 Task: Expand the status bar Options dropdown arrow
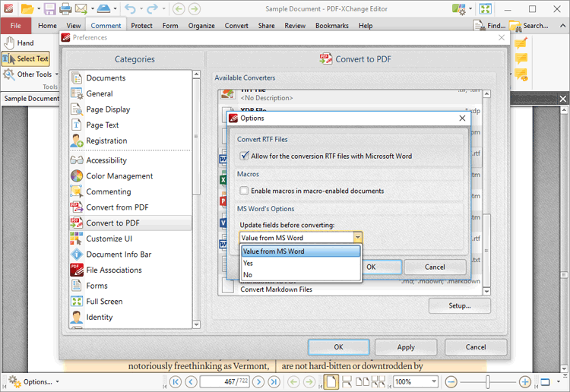tap(57, 382)
